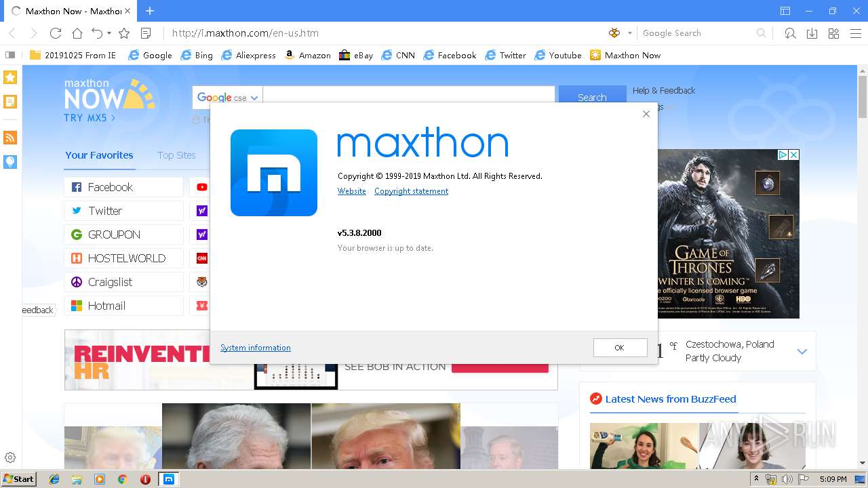
Task: Open Help & Feedback link
Action: tap(664, 90)
